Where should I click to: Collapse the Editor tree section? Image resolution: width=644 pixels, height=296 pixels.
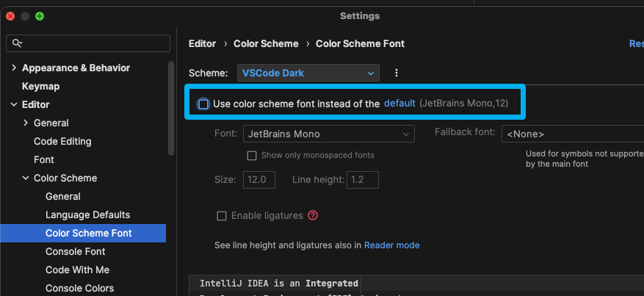13,104
